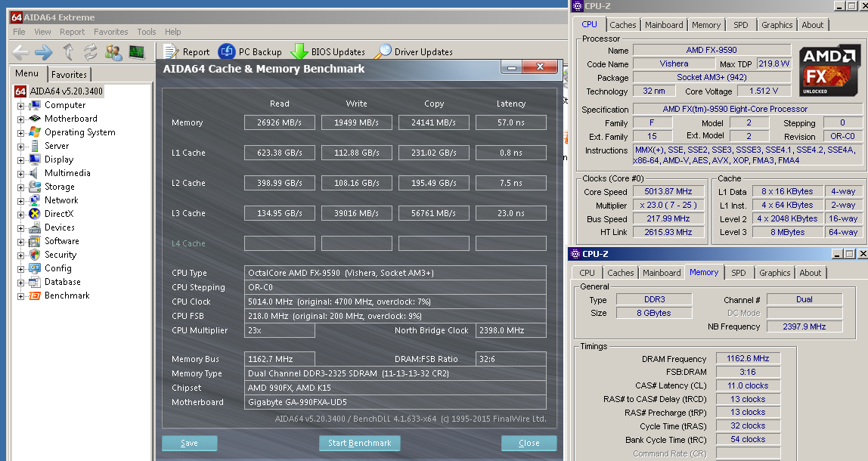The width and height of the screenshot is (868, 461).
Task: Open SPD tab in lower CPU-Z window
Action: pyautogui.click(x=739, y=273)
